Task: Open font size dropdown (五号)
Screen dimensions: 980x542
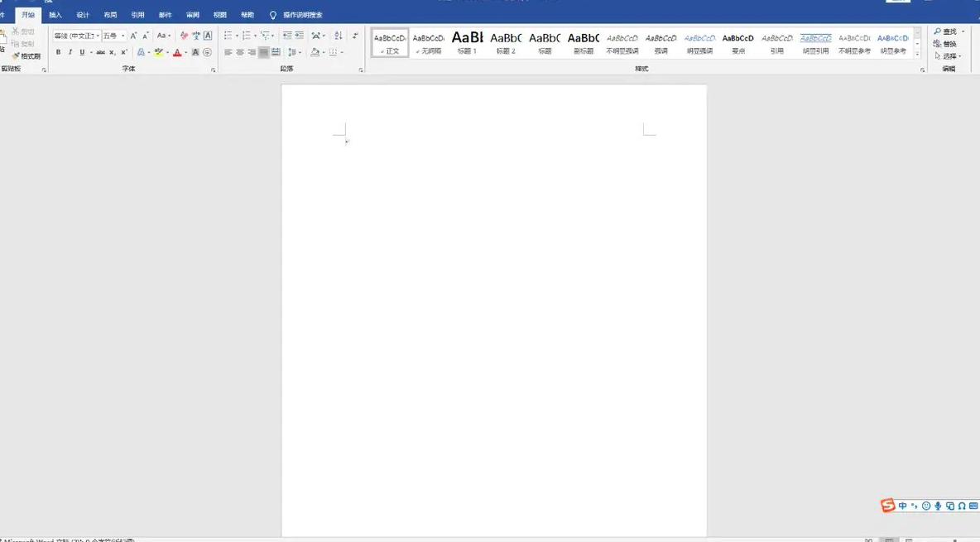Action: coord(123,36)
